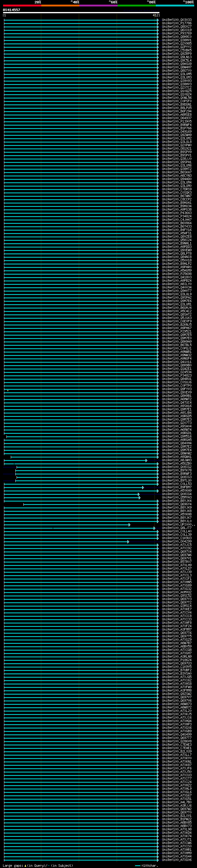Click the white query sequence bar
The image size is (197, 868).
[x=81, y=12]
